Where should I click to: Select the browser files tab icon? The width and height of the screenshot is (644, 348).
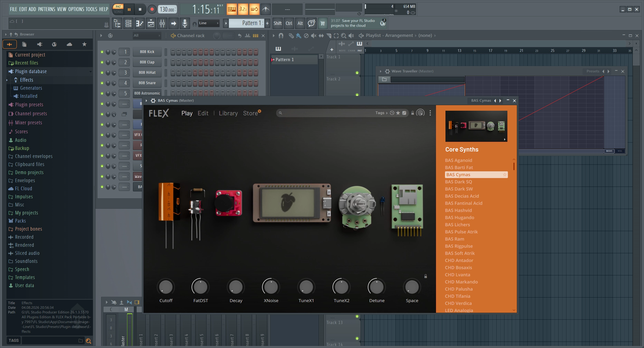coord(24,44)
